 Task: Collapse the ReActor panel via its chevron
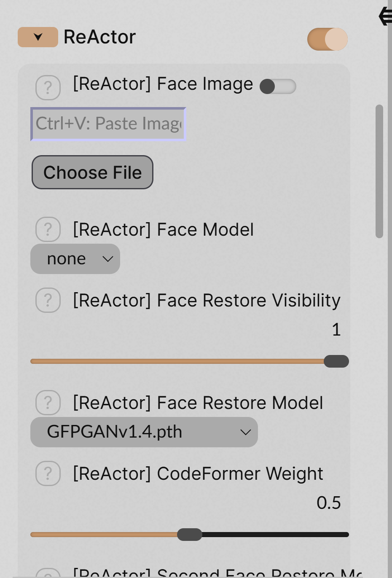(x=38, y=37)
